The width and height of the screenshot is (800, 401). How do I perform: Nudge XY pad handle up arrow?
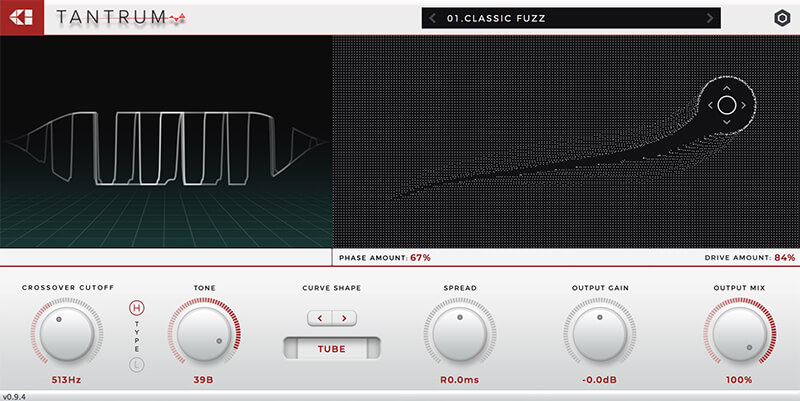727,88
